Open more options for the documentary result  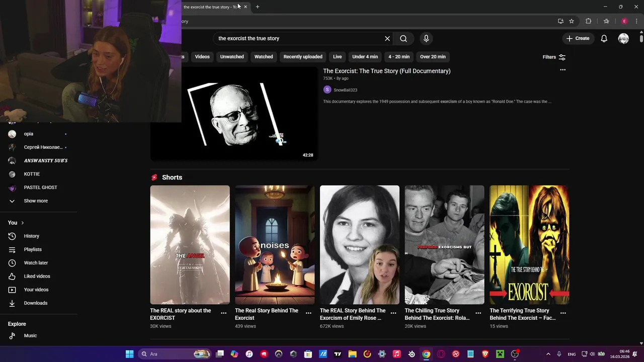[x=562, y=70]
